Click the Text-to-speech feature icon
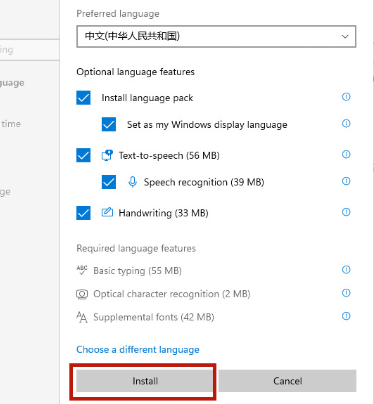 [107, 155]
